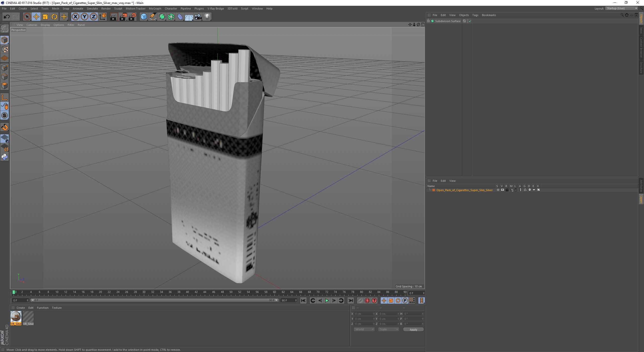This screenshot has width=644, height=352.
Task: Click Render to Picture Viewer icon
Action: click(123, 17)
